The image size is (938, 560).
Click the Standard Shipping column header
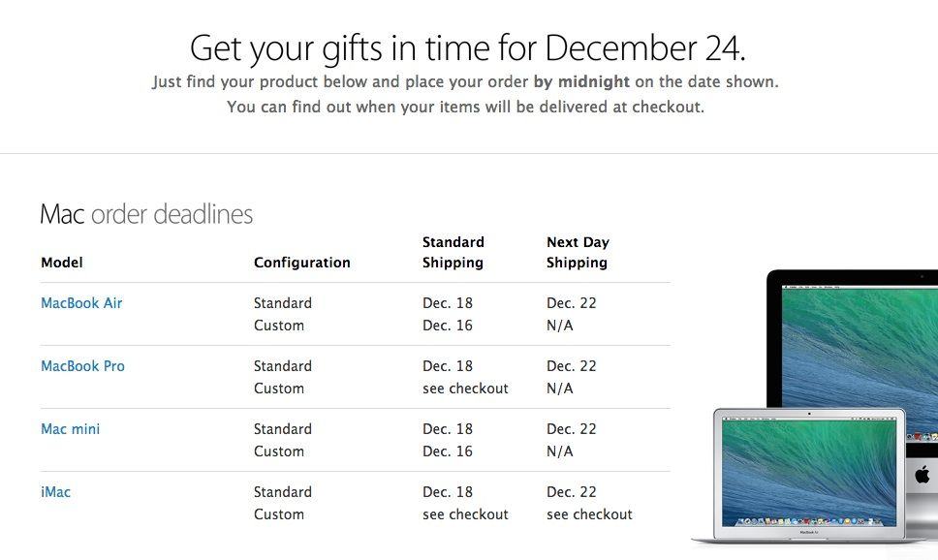pos(453,252)
